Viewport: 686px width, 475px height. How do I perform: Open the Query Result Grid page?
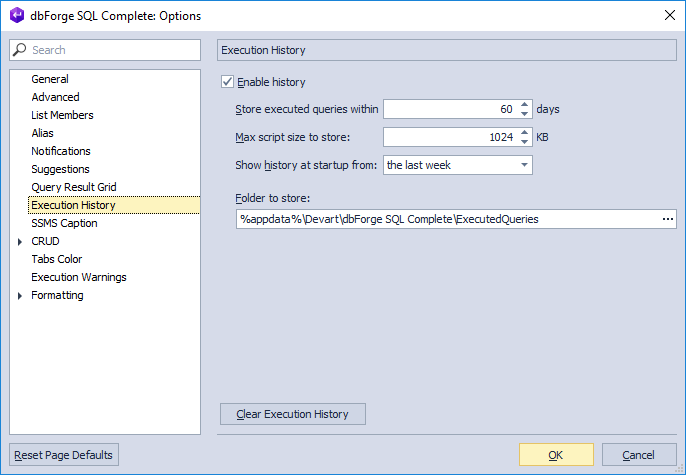coord(74,187)
